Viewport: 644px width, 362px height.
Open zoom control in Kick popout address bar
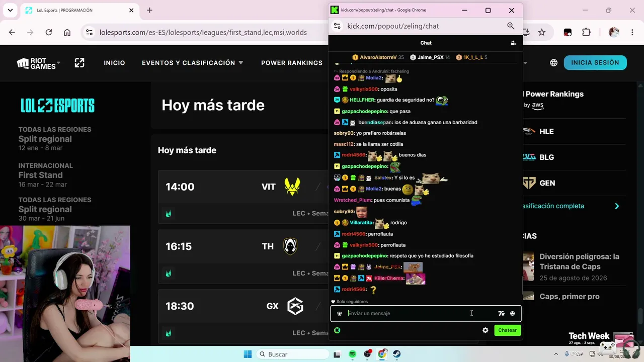tap(511, 26)
